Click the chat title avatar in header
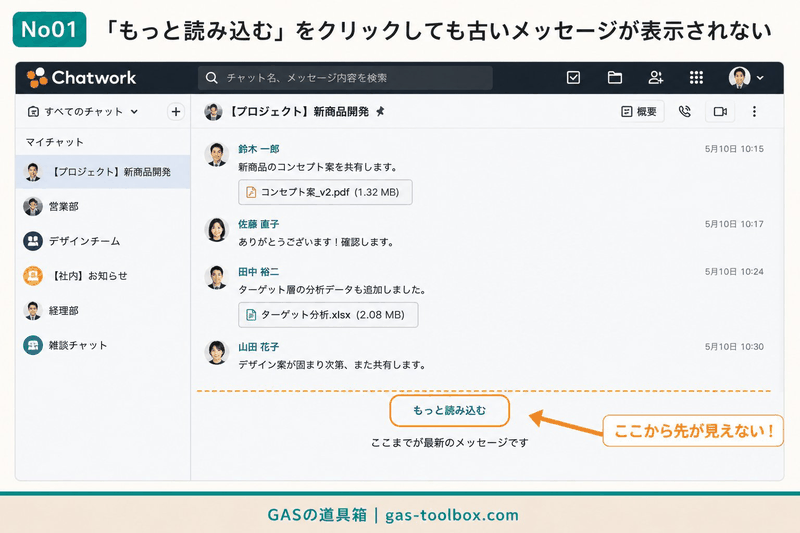Screen dimensions: 800x533 213,111
